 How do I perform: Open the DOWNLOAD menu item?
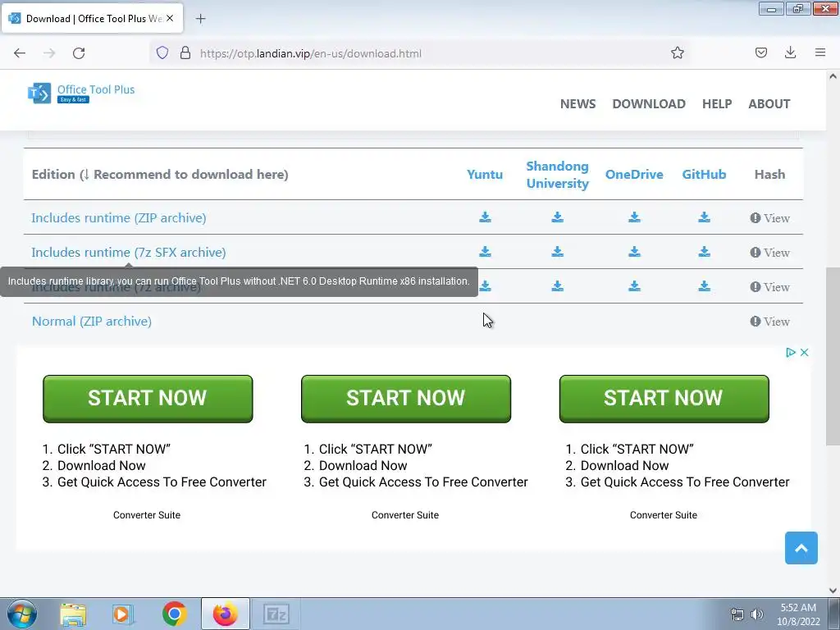649,104
